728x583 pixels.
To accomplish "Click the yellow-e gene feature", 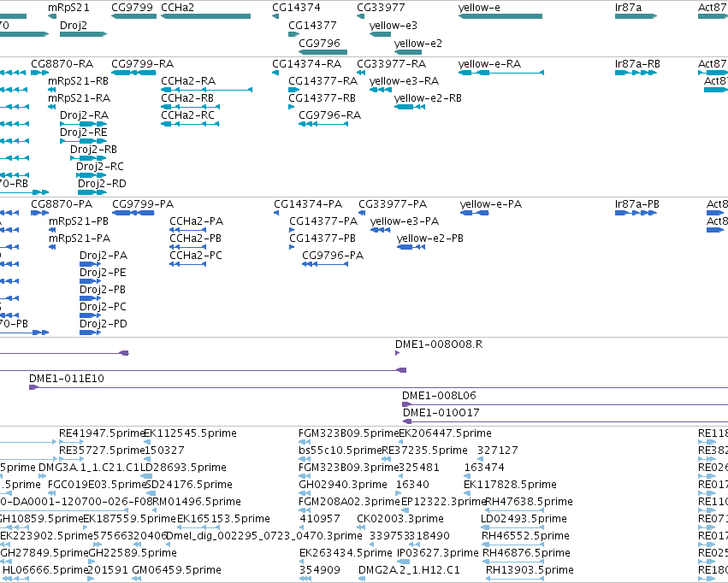I will (x=500, y=16).
